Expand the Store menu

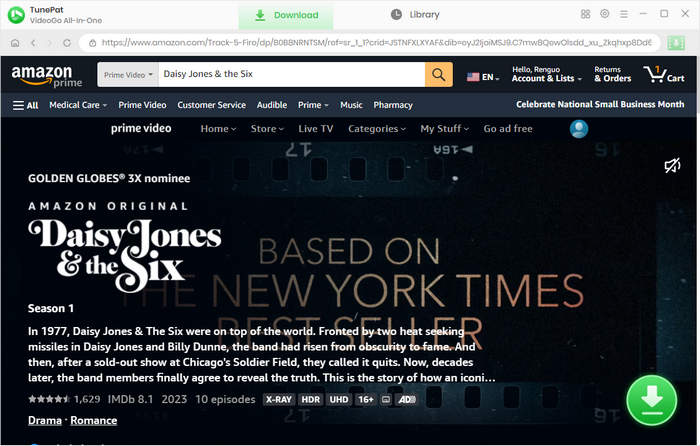(x=267, y=129)
